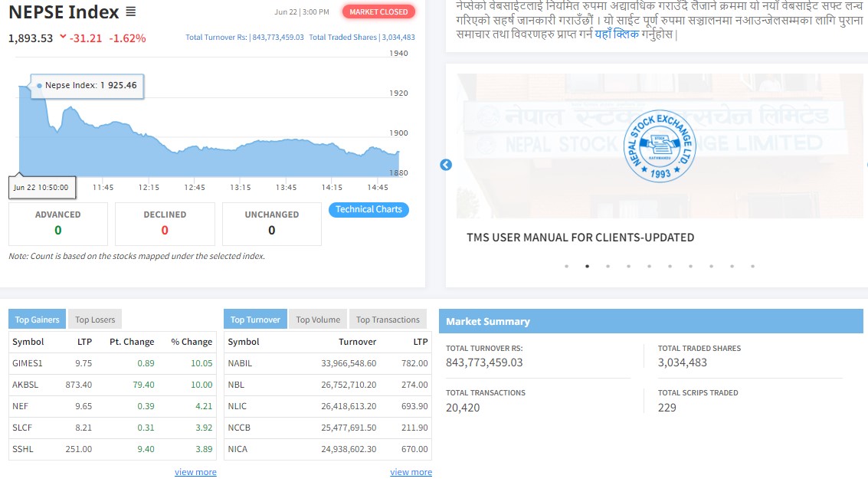868x482 pixels.
Task: Select the Top Transactions tab
Action: pyautogui.click(x=388, y=320)
